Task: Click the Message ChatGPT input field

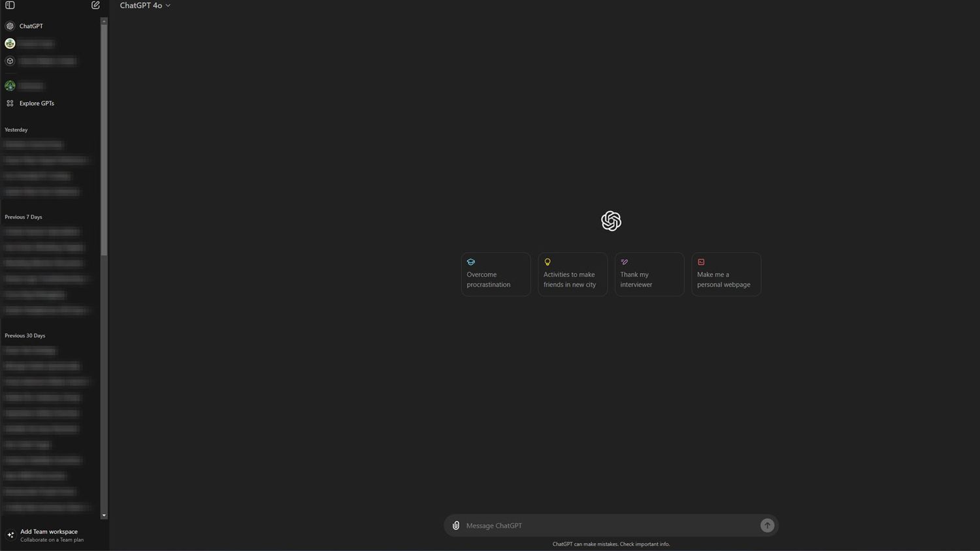Action: point(608,526)
